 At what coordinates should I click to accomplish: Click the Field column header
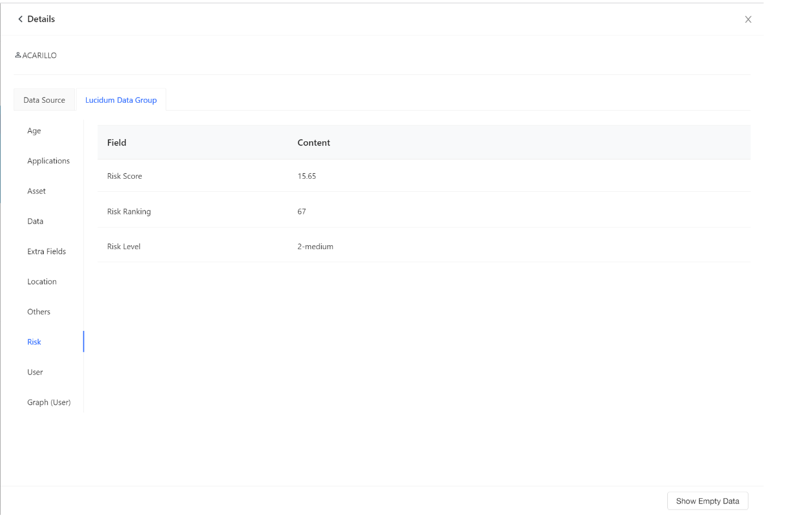tap(117, 143)
